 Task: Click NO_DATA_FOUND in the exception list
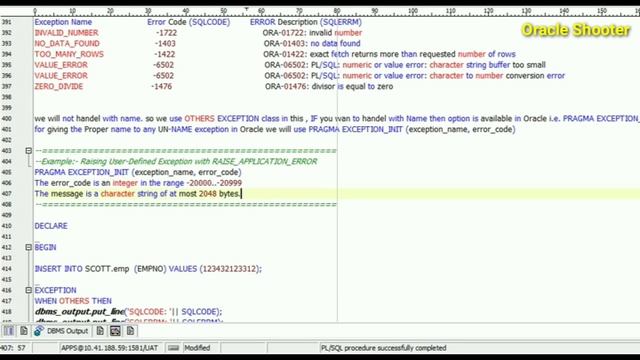pos(67,43)
